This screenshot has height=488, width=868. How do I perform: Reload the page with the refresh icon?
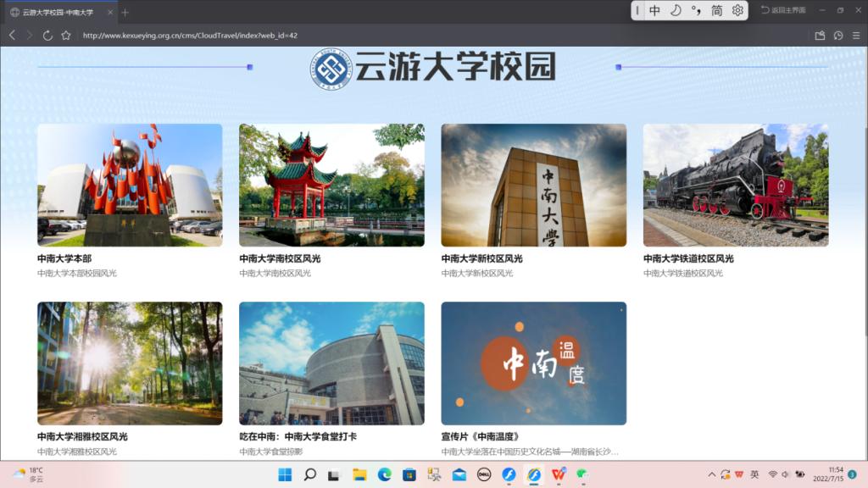coord(47,36)
